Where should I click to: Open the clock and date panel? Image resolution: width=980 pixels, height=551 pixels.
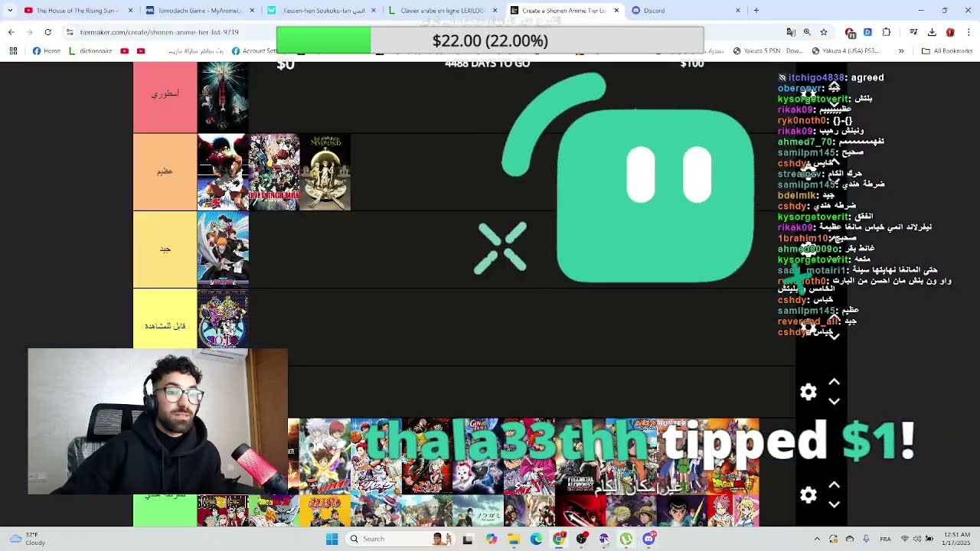[x=956, y=539]
